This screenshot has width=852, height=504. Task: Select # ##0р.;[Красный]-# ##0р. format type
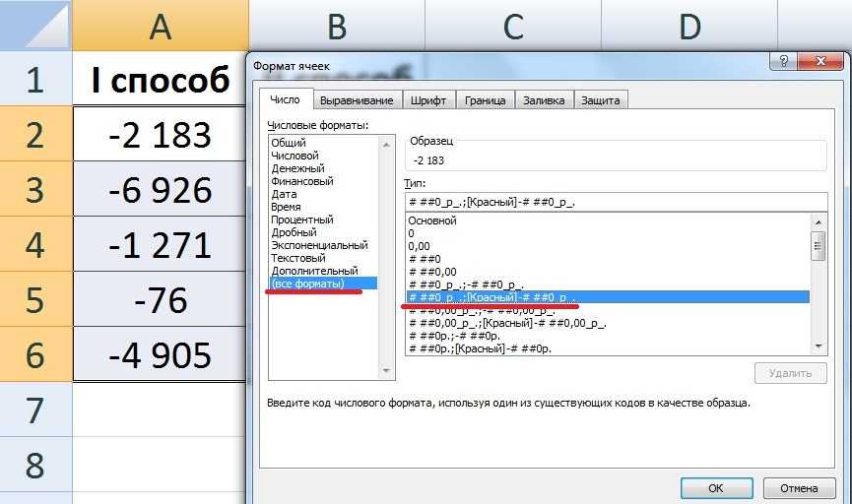point(608,348)
